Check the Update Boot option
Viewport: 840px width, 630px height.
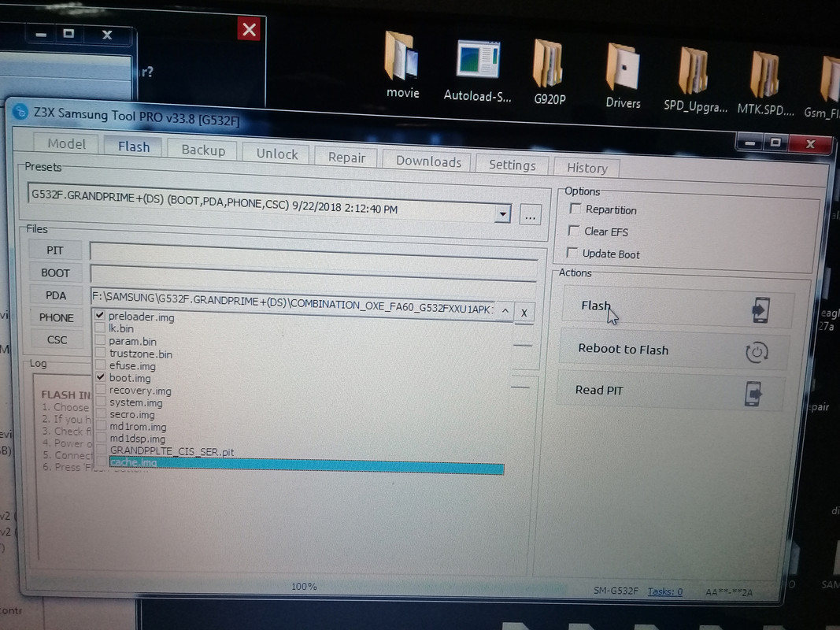572,253
